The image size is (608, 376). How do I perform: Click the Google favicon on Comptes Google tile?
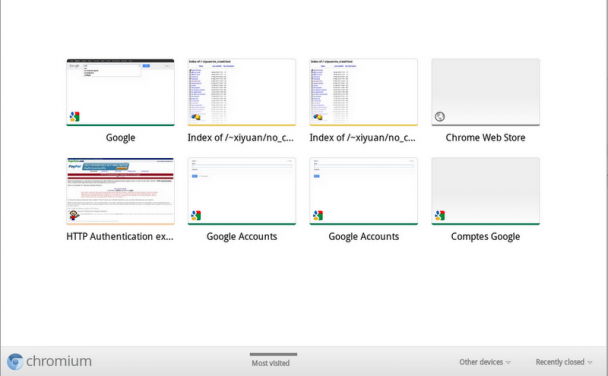[x=440, y=215]
